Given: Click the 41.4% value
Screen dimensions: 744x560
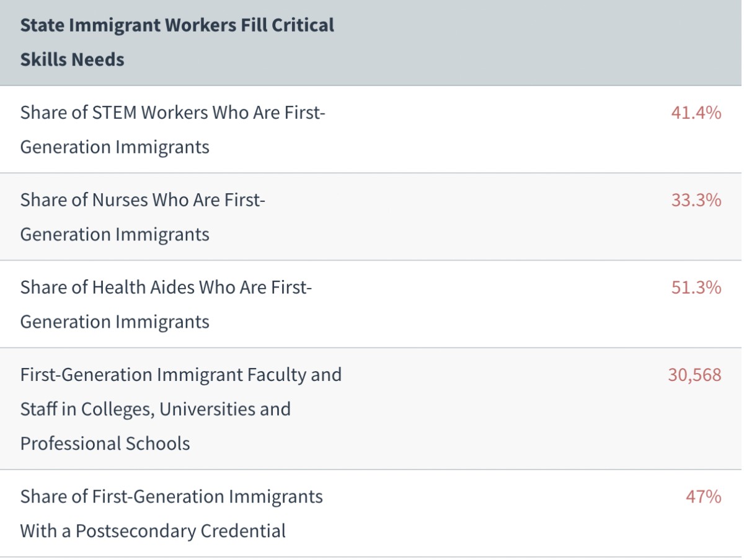Looking at the screenshot, I should click(x=696, y=113).
